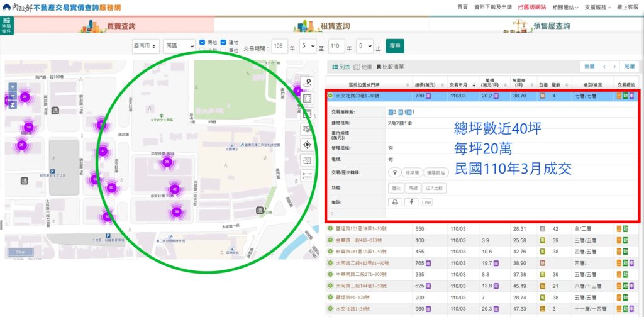Open the 相關連結 dropdown menu
644x317 pixels.
tap(546, 8)
